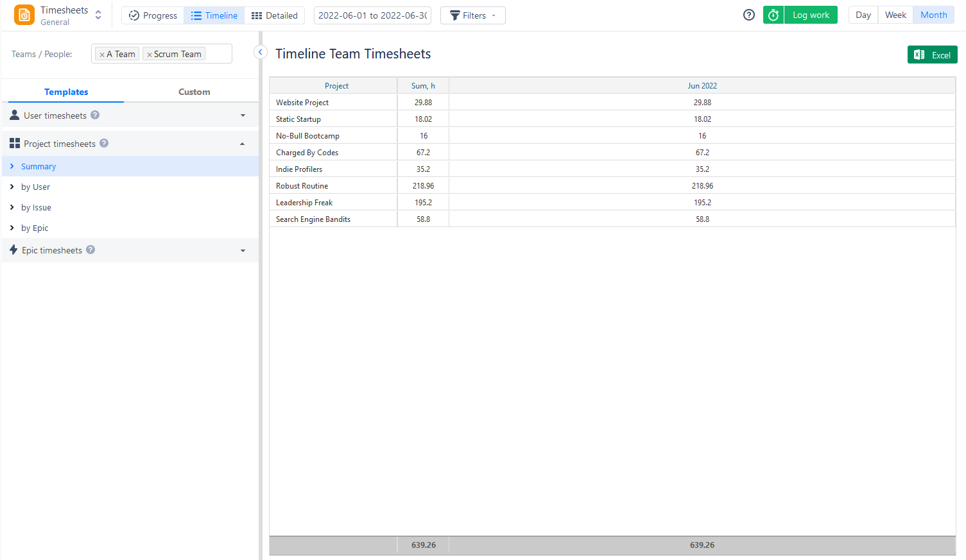This screenshot has width=966, height=560.
Task: Click the help question mark icon
Action: tap(748, 14)
